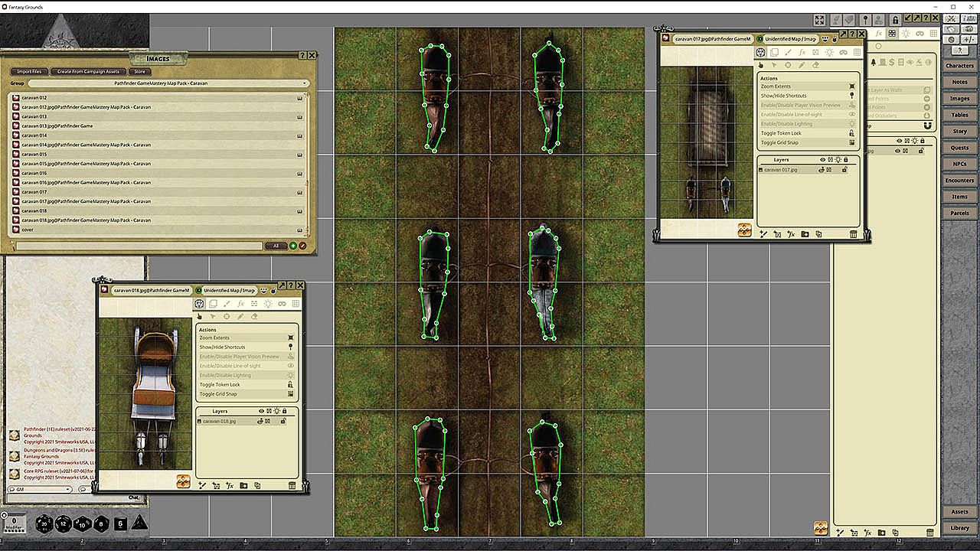Click Create From Campaign Assets button
This screenshot has width=980, height=551.
[x=88, y=71]
